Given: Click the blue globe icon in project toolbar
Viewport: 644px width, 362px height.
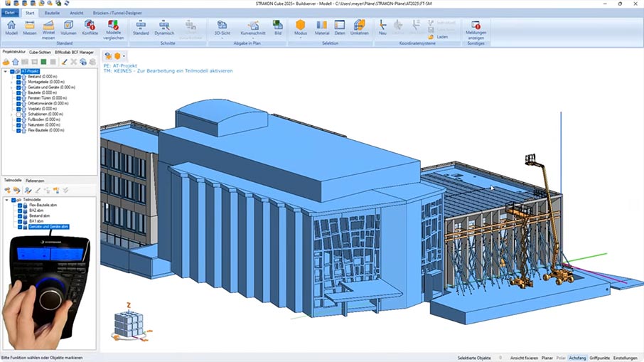Looking at the screenshot, I should tap(83, 62).
